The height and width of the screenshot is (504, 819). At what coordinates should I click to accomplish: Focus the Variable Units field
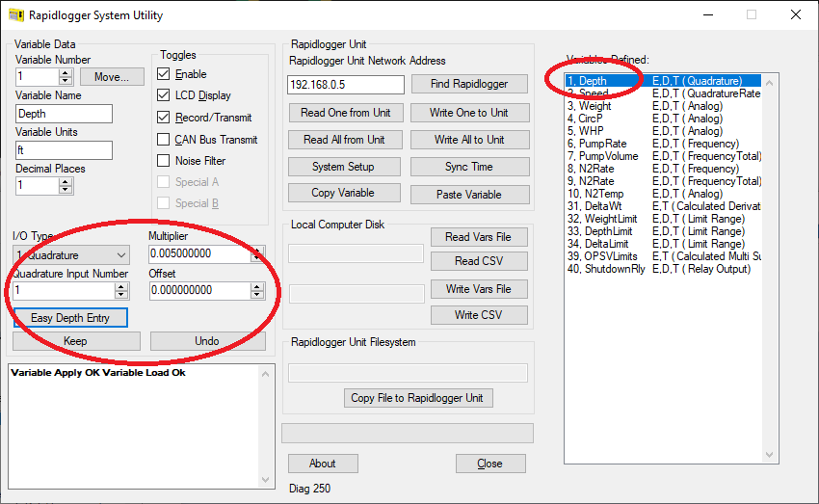[64, 150]
